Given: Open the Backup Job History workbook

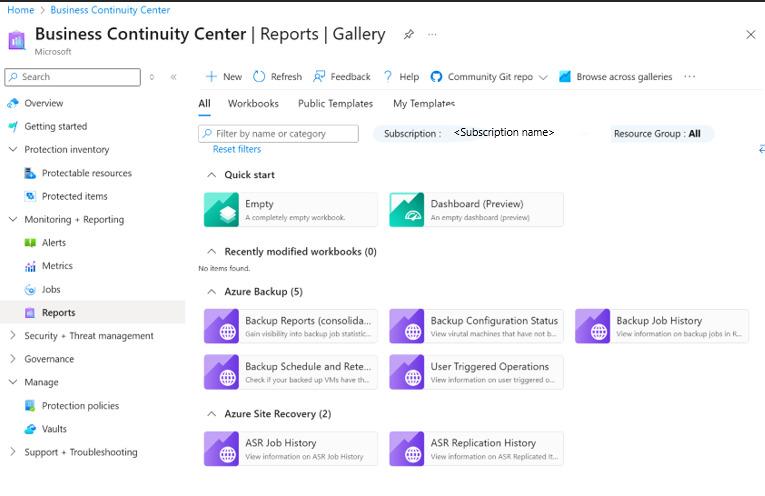Looking at the screenshot, I should click(x=662, y=326).
